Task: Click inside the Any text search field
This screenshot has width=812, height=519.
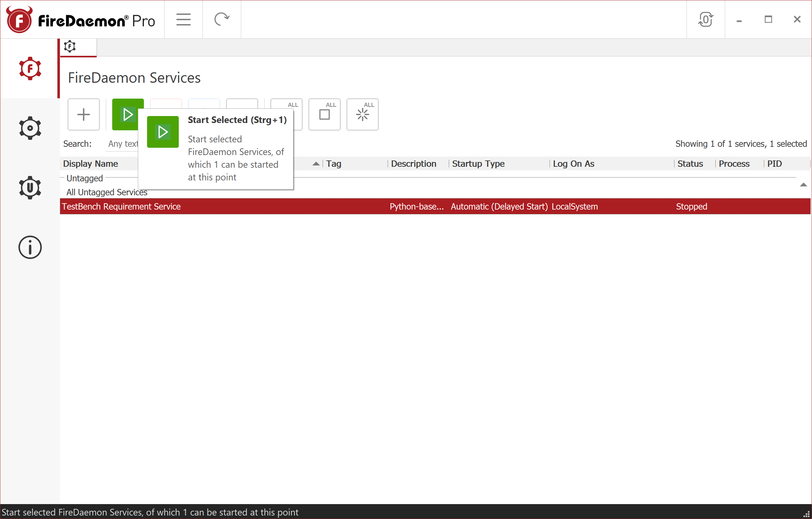Action: click(123, 143)
